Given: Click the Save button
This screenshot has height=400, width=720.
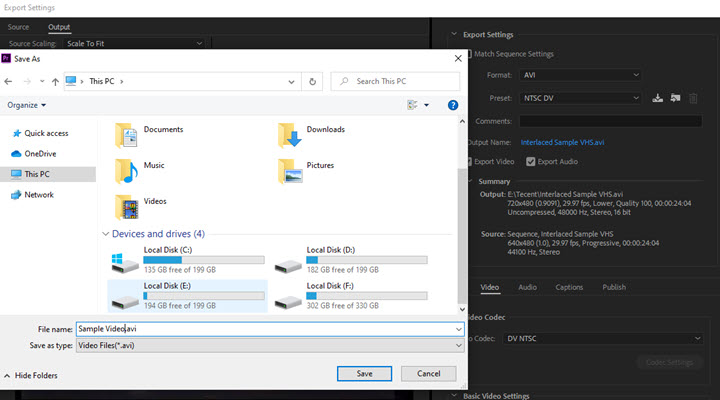Looking at the screenshot, I should pyautogui.click(x=364, y=374).
